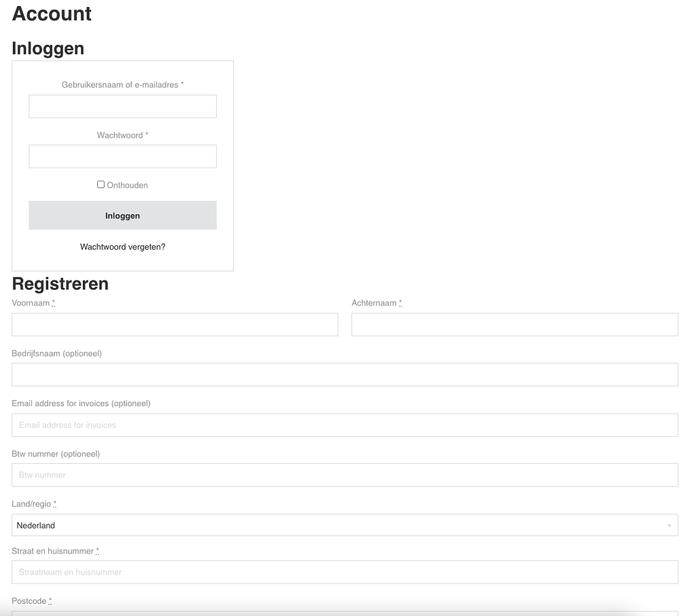Select the Btw nummer input box
The image size is (696, 616).
(345, 475)
